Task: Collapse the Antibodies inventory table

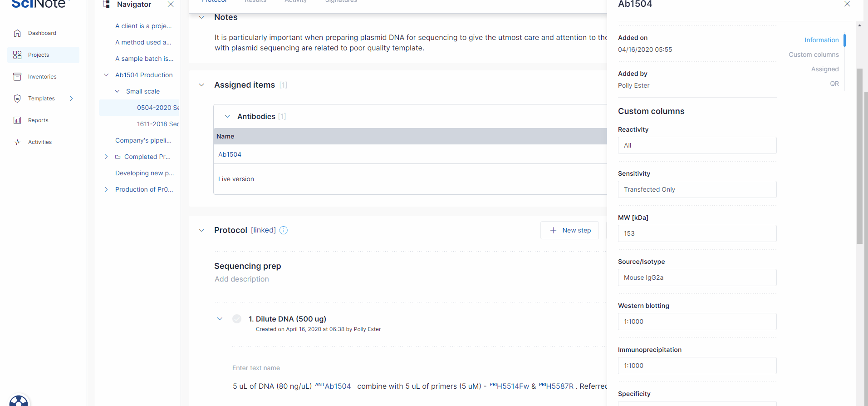Action: 227,117
